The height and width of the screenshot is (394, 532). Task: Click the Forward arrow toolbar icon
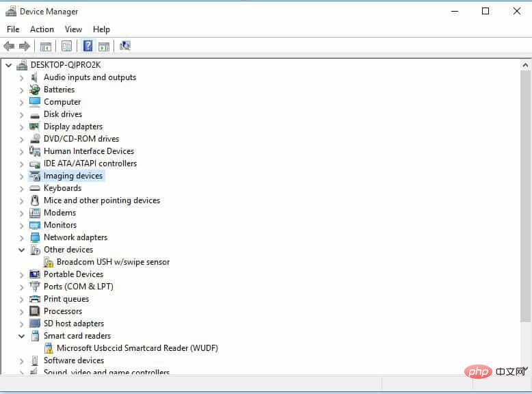25,46
